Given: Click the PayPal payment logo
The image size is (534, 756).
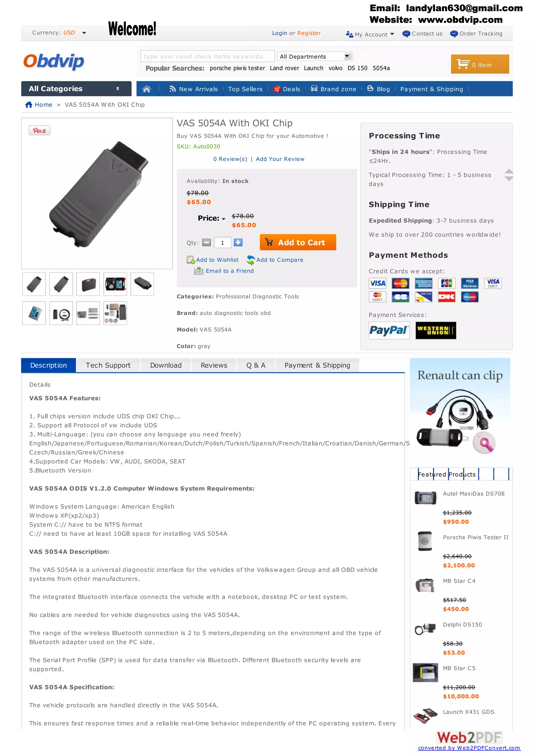Looking at the screenshot, I should coord(389,330).
